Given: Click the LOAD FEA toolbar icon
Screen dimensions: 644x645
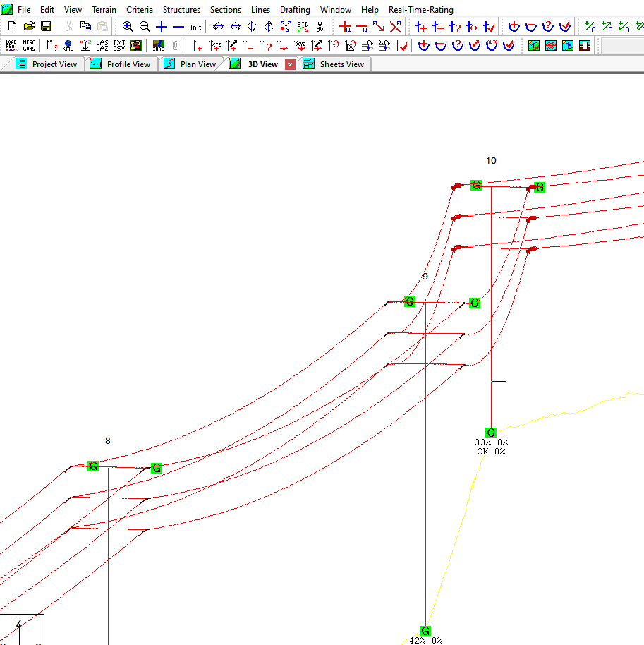Looking at the screenshot, I should (11, 46).
